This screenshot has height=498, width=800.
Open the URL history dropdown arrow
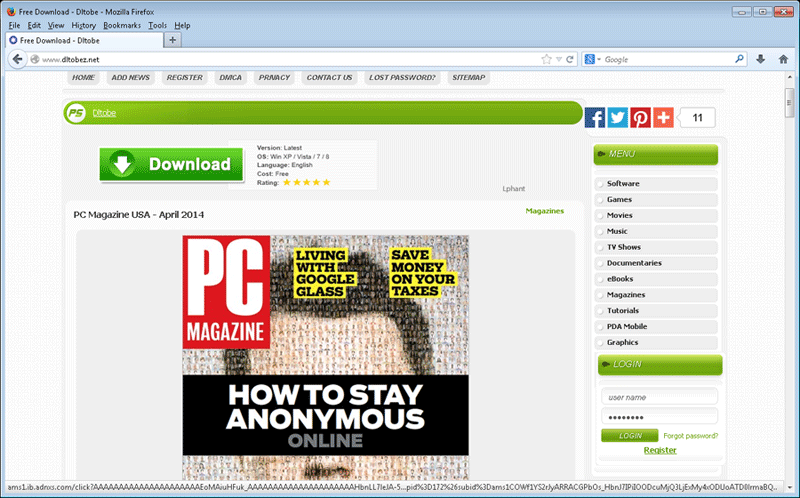point(558,59)
